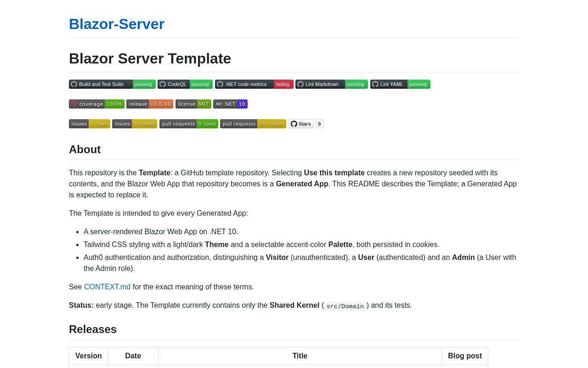The height and width of the screenshot is (368, 588).
Task: Click the issues 3 closed badge
Action: click(x=135, y=124)
